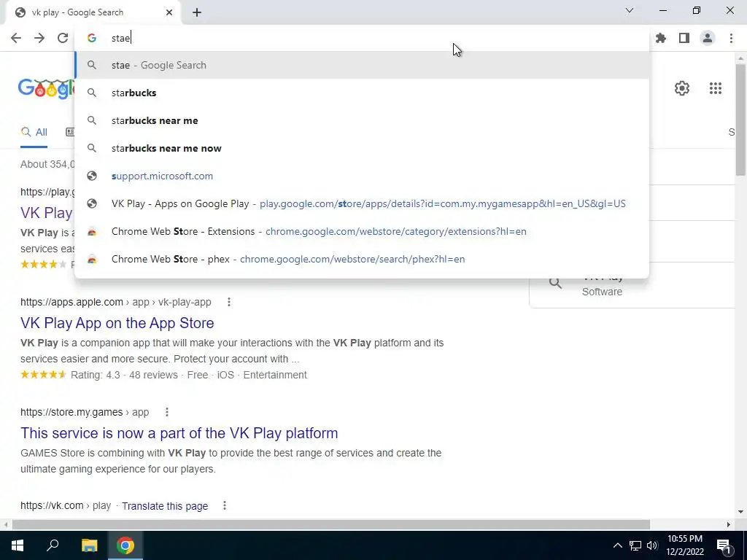Open 'VK Play App on the App Store' result

tap(117, 323)
